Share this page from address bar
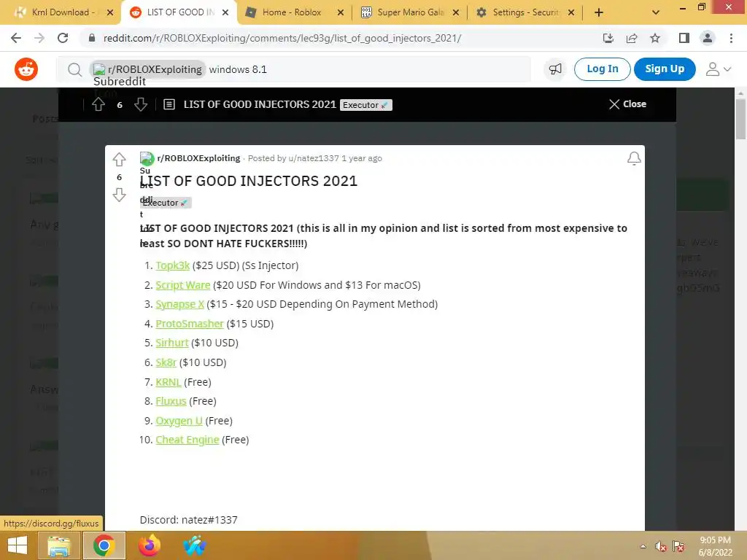The width and height of the screenshot is (747, 560). point(632,38)
